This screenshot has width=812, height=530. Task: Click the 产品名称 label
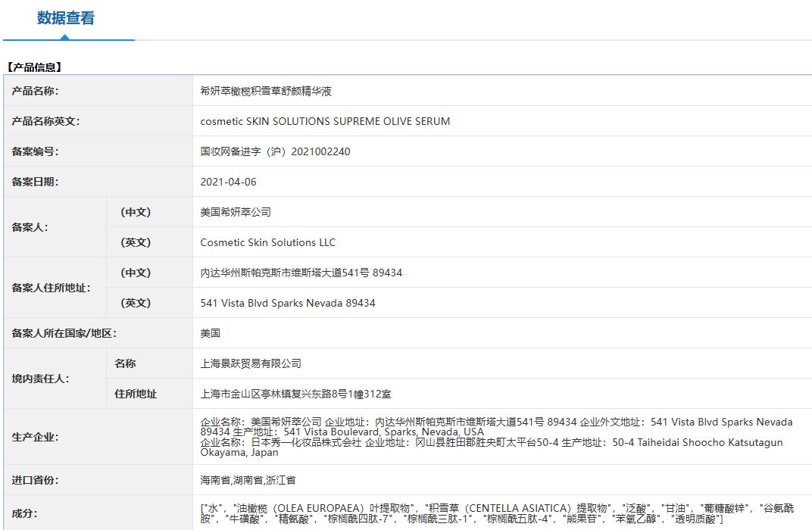(35, 91)
